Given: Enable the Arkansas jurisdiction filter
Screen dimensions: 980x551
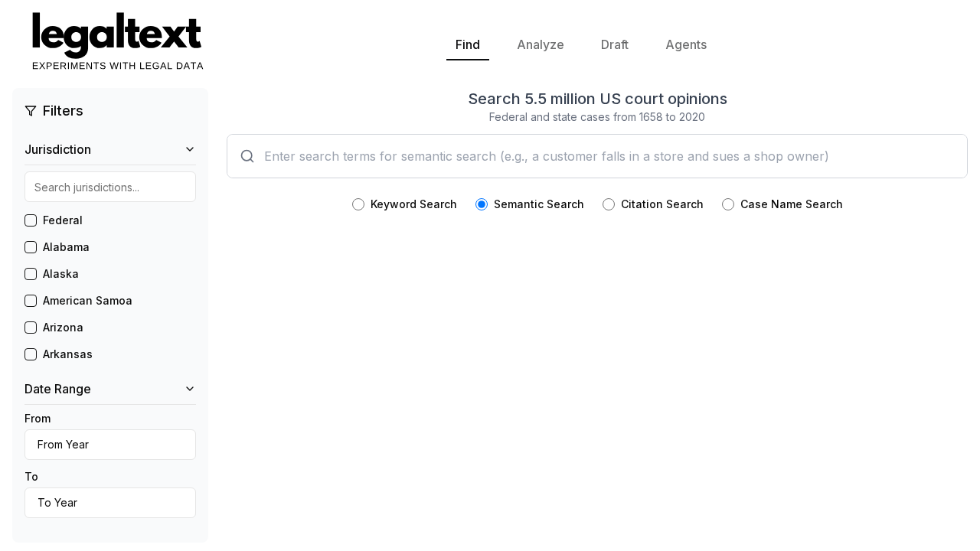Looking at the screenshot, I should point(31,354).
